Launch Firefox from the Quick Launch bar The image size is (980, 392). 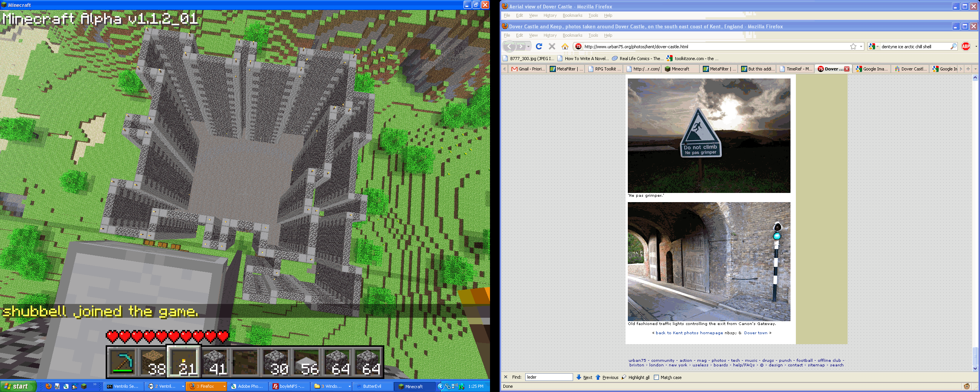tap(49, 386)
